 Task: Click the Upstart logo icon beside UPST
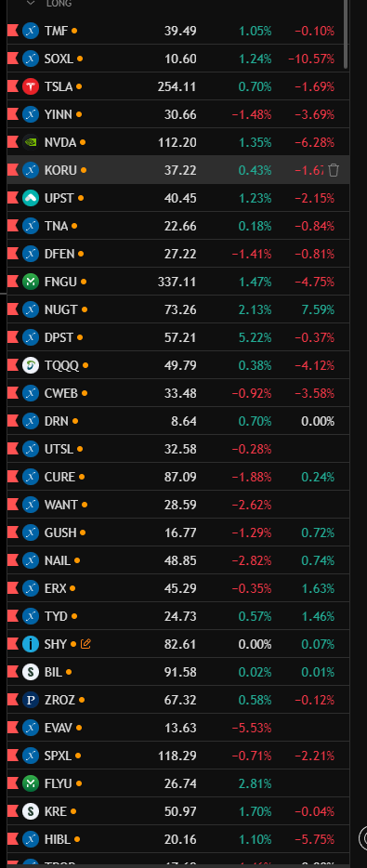[31, 198]
